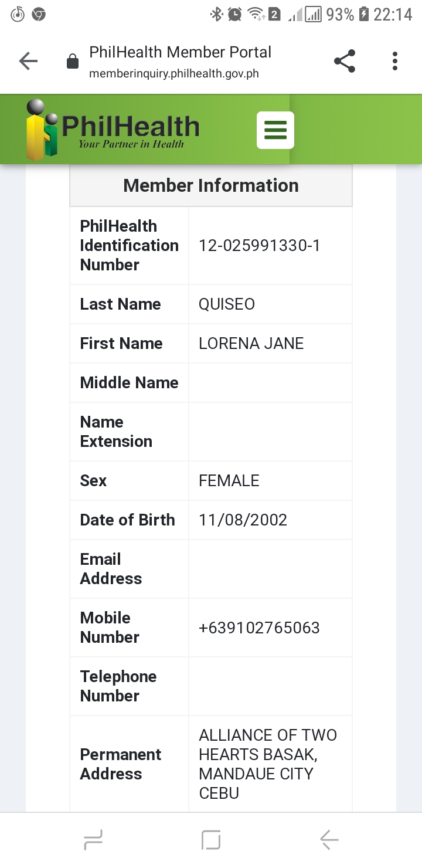422x868 pixels.
Task: Tap the alarm status icon
Action: click(x=234, y=14)
